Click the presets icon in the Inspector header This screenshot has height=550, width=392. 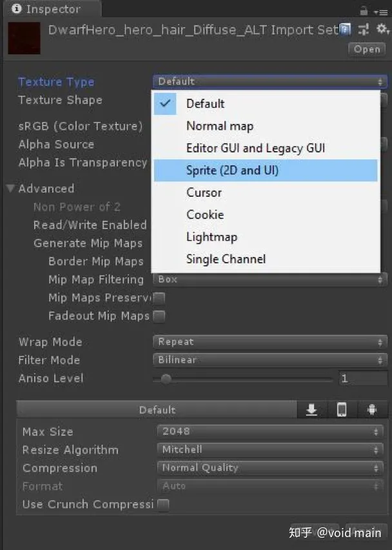[x=364, y=30]
